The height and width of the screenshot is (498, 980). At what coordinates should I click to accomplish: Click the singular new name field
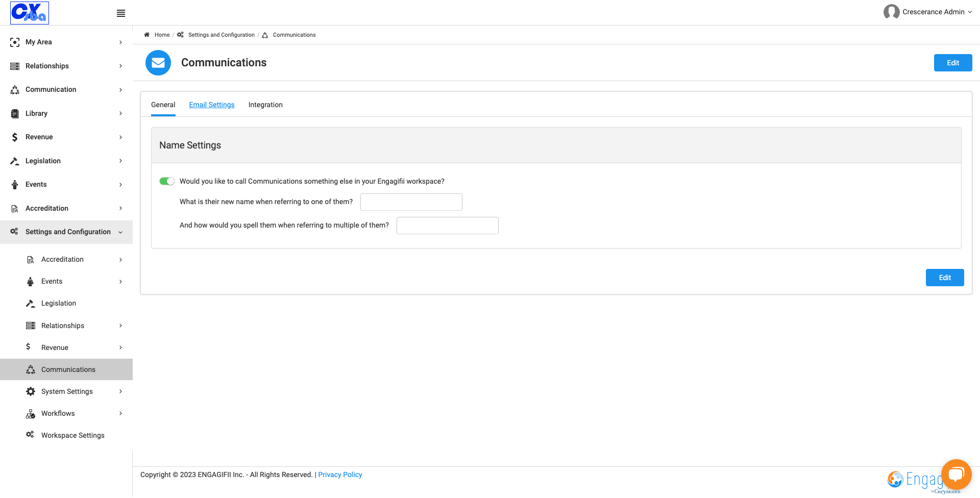tap(411, 202)
